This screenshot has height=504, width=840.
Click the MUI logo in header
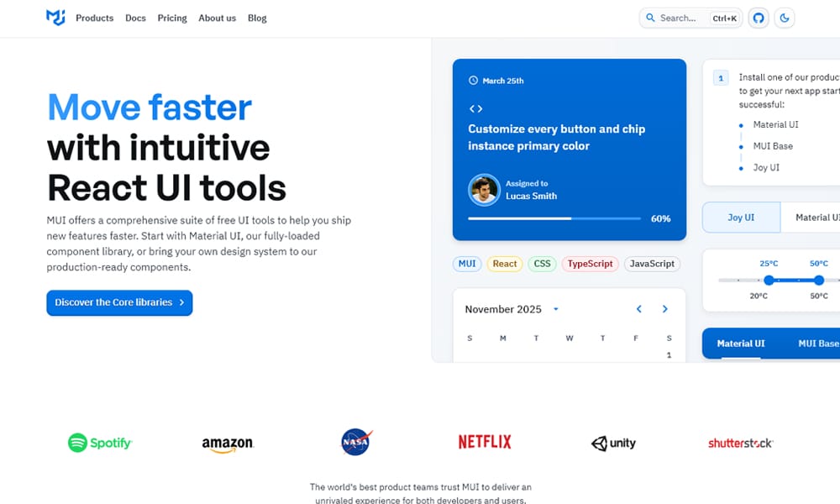[x=55, y=18]
